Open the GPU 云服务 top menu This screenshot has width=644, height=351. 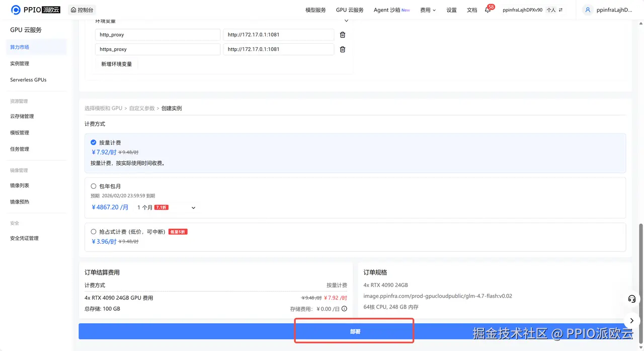pos(350,10)
